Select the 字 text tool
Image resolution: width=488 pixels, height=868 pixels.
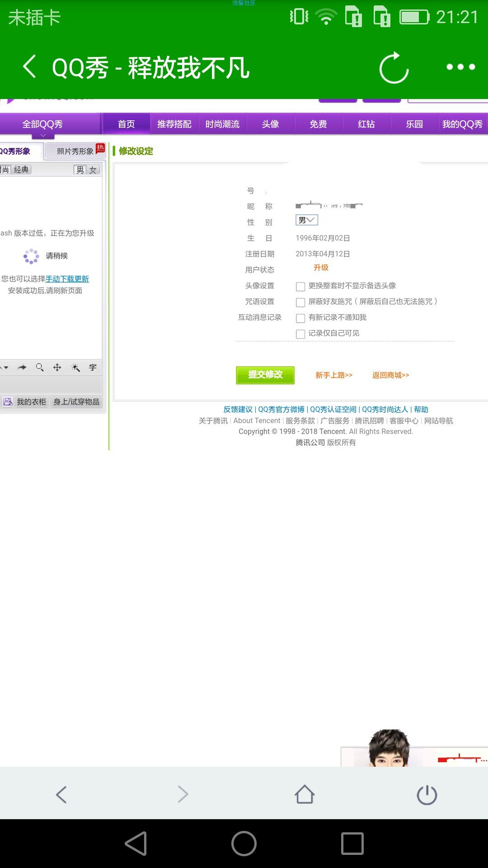pyautogui.click(x=93, y=368)
